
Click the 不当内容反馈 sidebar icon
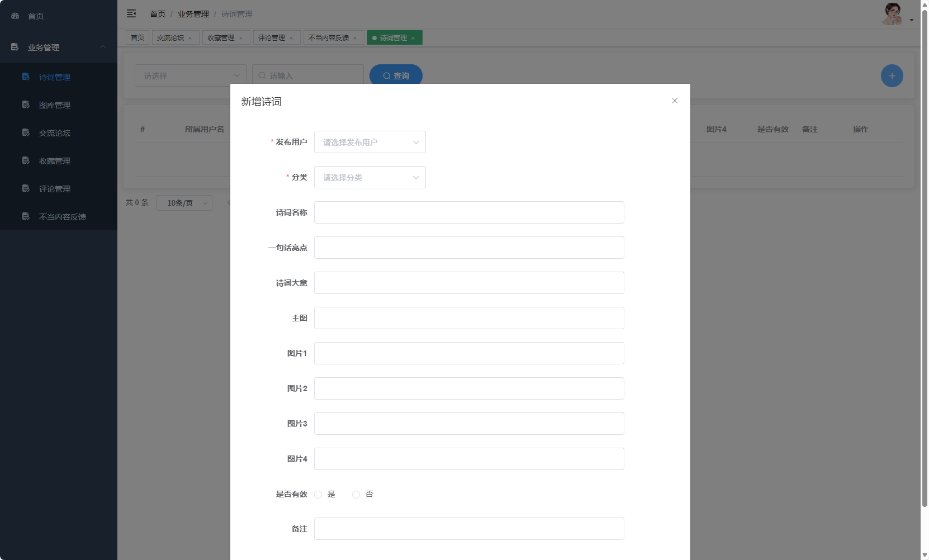(26, 216)
